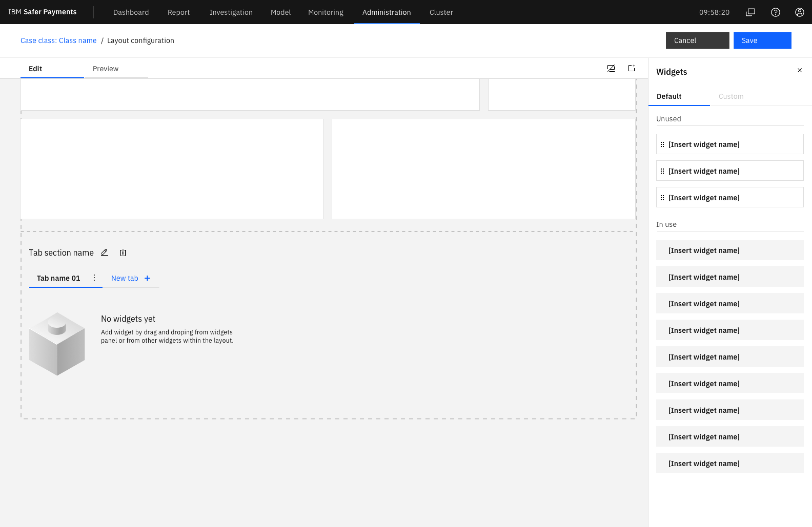Expand the In use widgets section
This screenshot has height=527, width=812.
tap(666, 224)
